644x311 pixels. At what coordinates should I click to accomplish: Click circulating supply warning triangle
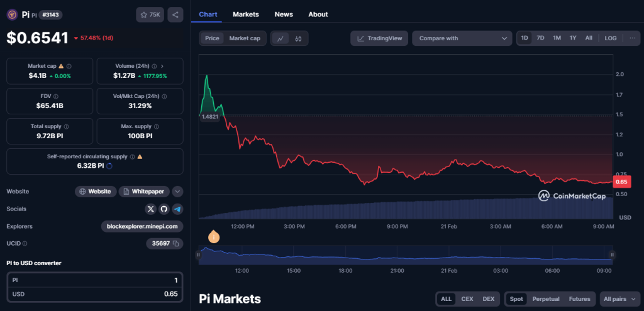tap(140, 156)
